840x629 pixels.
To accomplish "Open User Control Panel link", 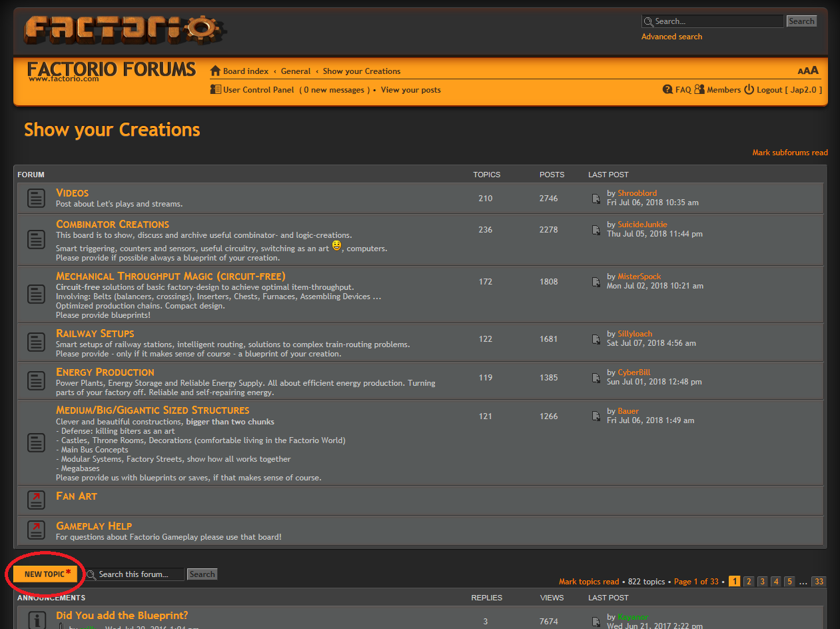I will point(258,90).
